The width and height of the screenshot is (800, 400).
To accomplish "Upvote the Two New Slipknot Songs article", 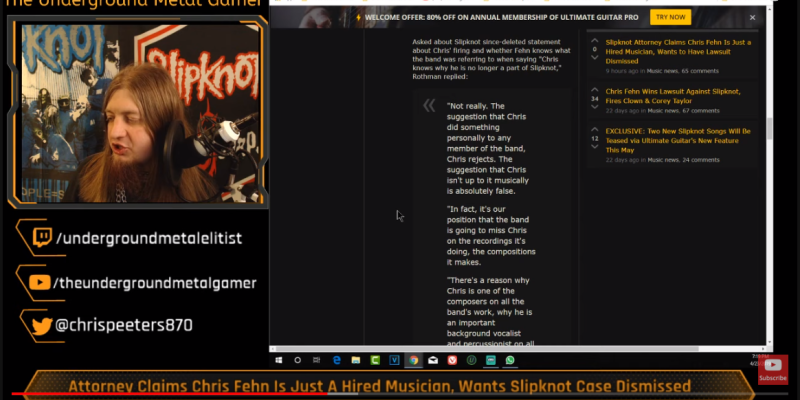I will [594, 130].
